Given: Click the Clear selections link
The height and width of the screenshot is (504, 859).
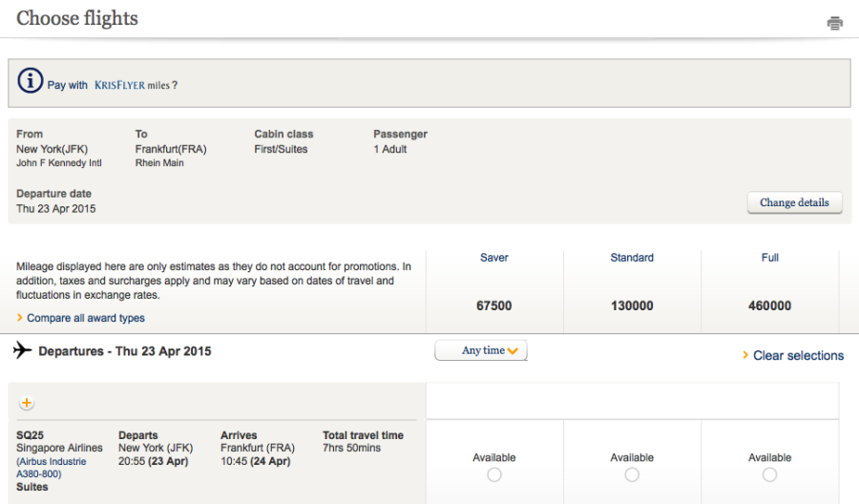Looking at the screenshot, I should pos(798,355).
